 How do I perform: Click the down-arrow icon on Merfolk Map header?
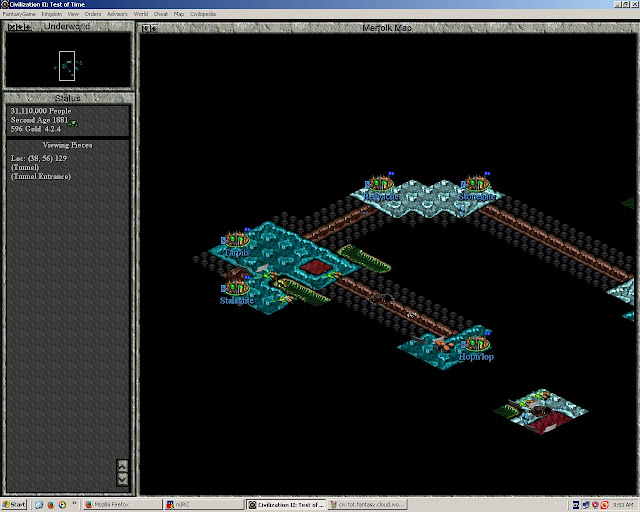(146, 28)
